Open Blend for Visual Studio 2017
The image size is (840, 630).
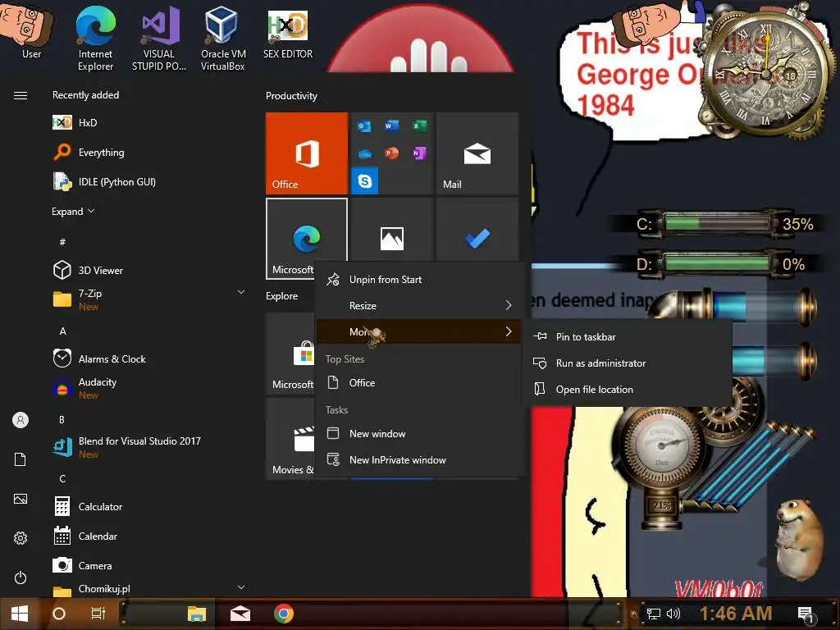(x=148, y=447)
